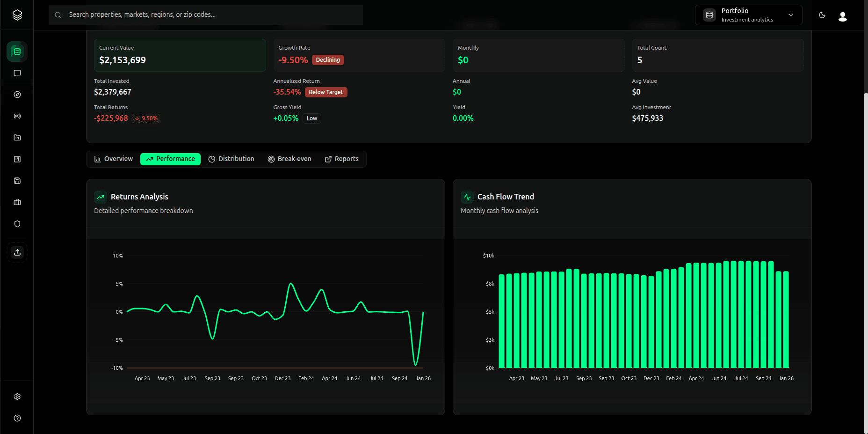Click the Avg Value $0 figure

coord(636,92)
